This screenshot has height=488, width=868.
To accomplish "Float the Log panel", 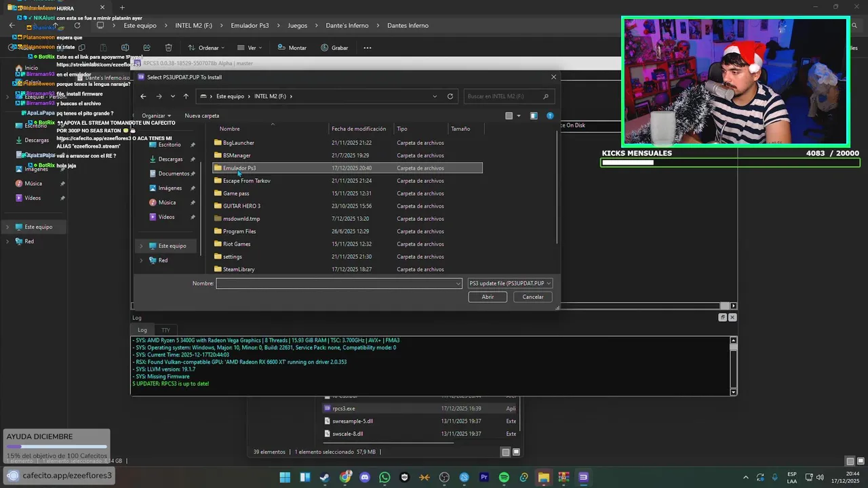I will coord(723,317).
